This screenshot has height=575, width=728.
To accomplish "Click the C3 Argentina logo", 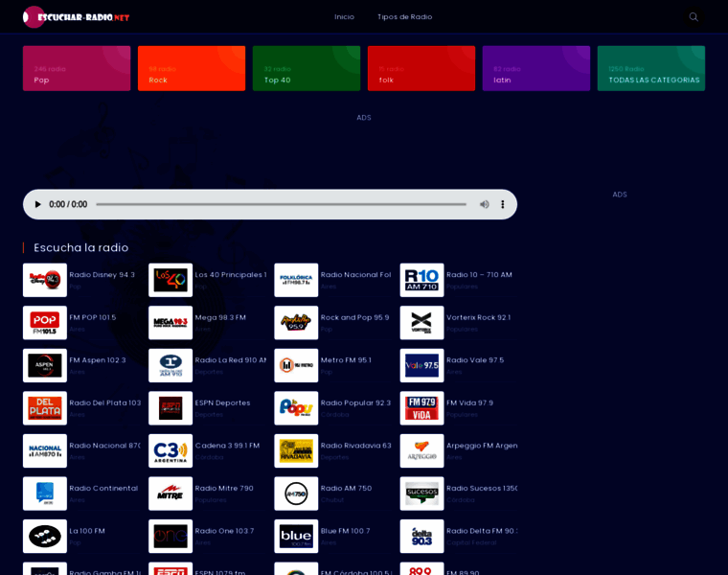I will tap(171, 451).
